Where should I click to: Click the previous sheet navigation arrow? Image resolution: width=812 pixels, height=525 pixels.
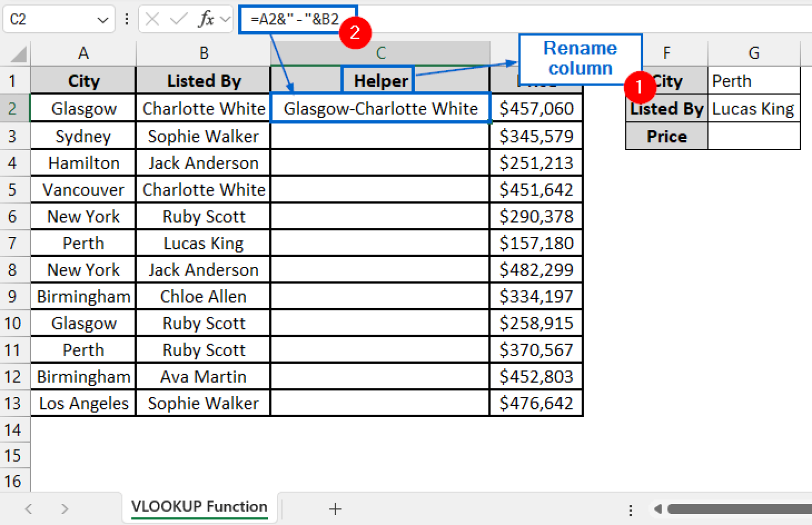(x=29, y=509)
